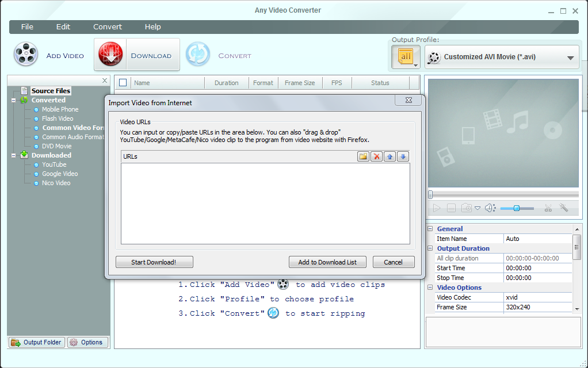This screenshot has height=368, width=588.
Task: Move URL up with the up arrow icon
Action: (390, 156)
